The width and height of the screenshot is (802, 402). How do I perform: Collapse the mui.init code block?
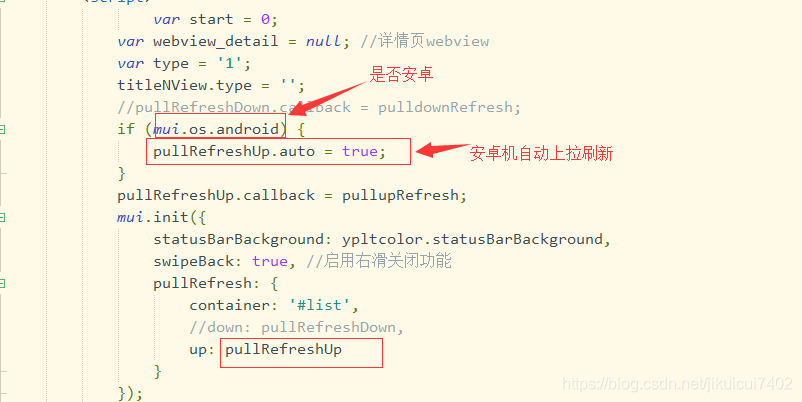(2, 218)
